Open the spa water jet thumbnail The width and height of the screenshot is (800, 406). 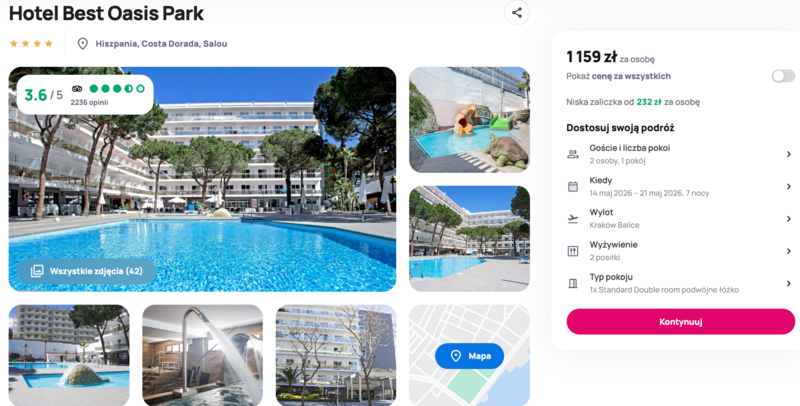[203, 355]
